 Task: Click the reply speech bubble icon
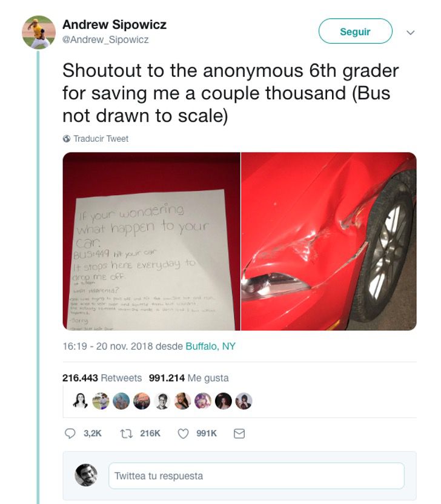pos(70,434)
